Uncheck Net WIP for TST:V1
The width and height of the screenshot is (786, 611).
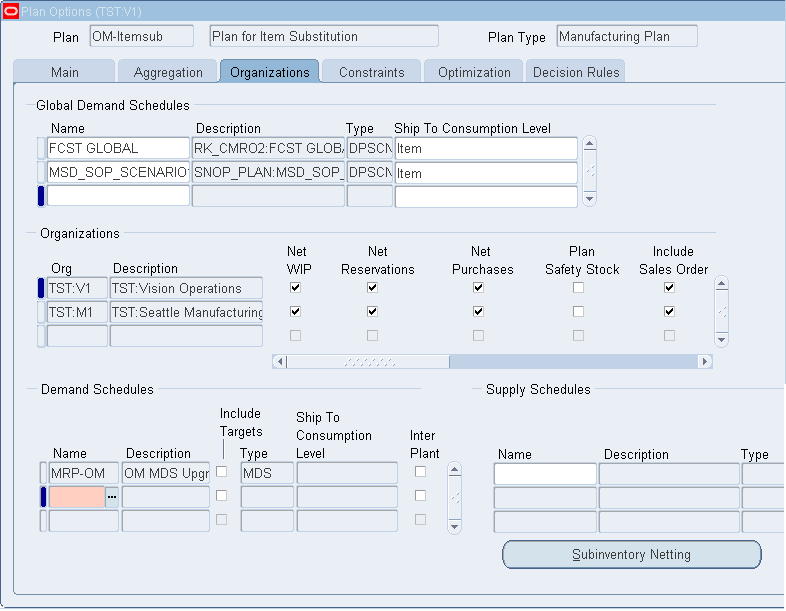coord(295,288)
